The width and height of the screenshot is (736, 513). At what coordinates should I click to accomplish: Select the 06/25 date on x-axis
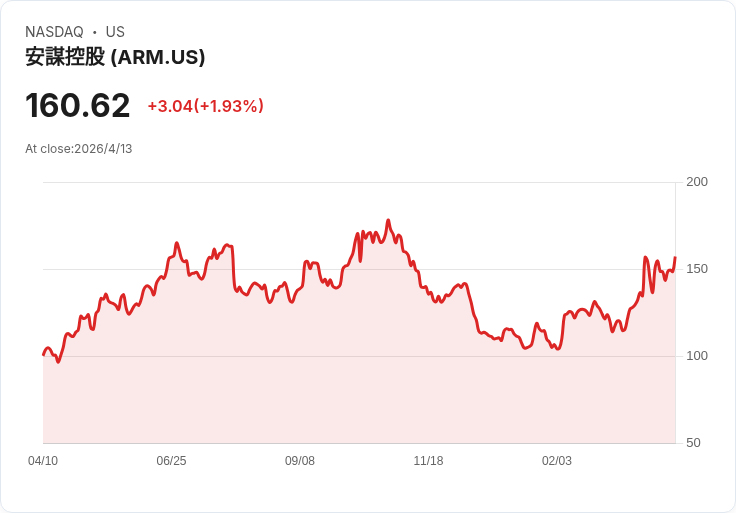171,461
